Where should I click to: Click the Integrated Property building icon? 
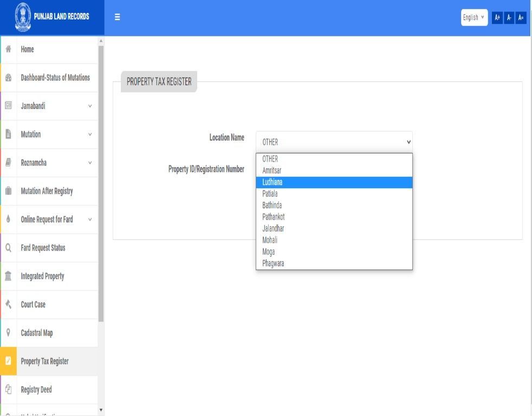pyautogui.click(x=9, y=276)
